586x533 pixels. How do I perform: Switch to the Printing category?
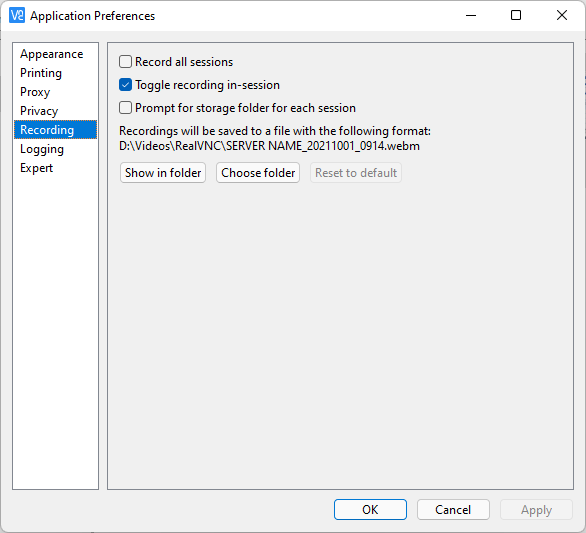pos(41,73)
